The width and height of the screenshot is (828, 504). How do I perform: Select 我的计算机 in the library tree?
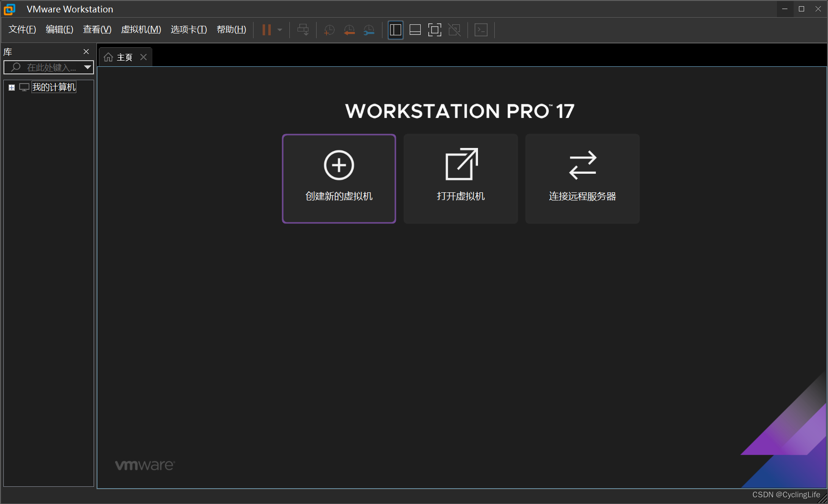tap(54, 87)
